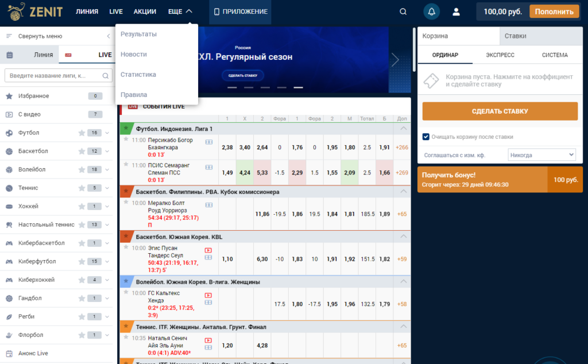Select Статистика from the dropdown menu
This screenshot has width=588, height=364.
point(138,75)
